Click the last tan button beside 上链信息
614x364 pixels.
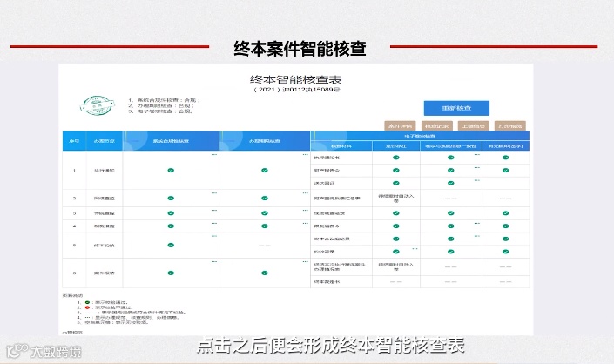510,126
